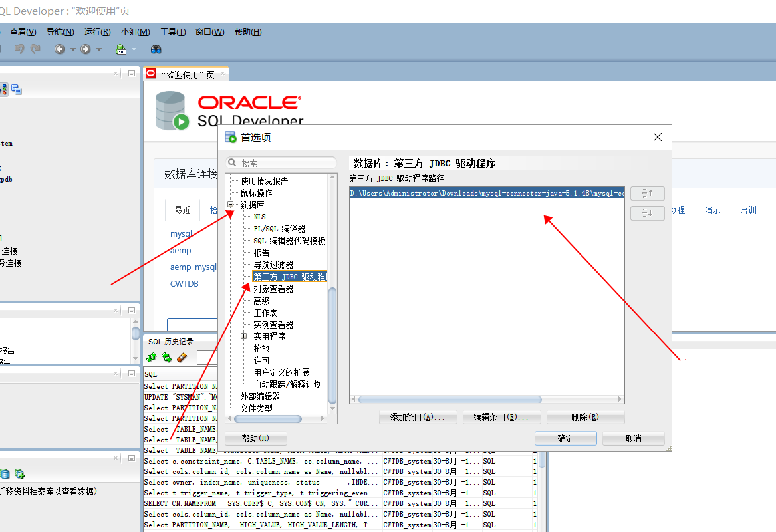Click the horizontal scrollbar under the preferences tree
This screenshot has width=776, height=532.
[268, 419]
